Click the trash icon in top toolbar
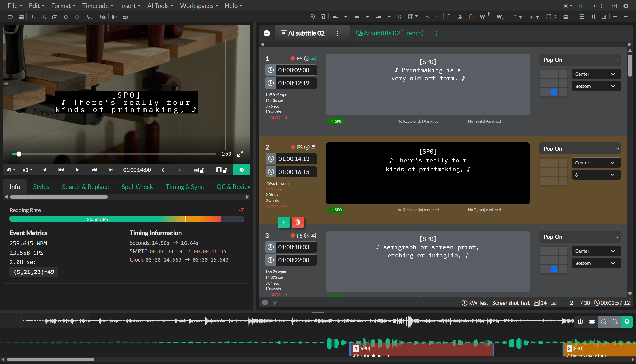This screenshot has height=364, width=636. click(x=323, y=17)
